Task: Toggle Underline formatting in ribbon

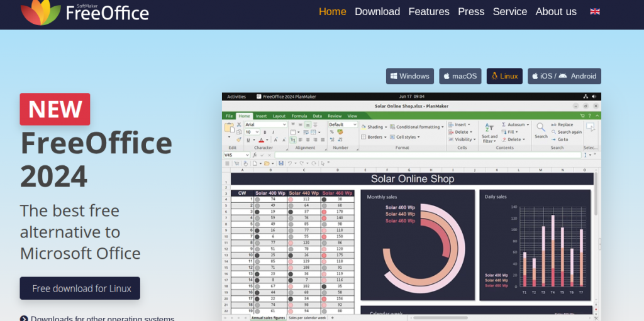Action: click(x=248, y=140)
